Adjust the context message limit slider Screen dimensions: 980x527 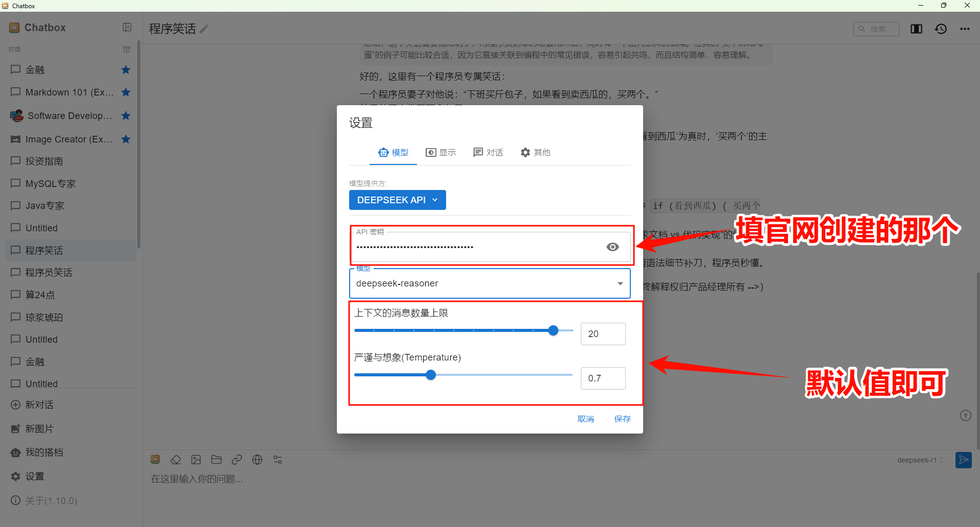(x=553, y=331)
